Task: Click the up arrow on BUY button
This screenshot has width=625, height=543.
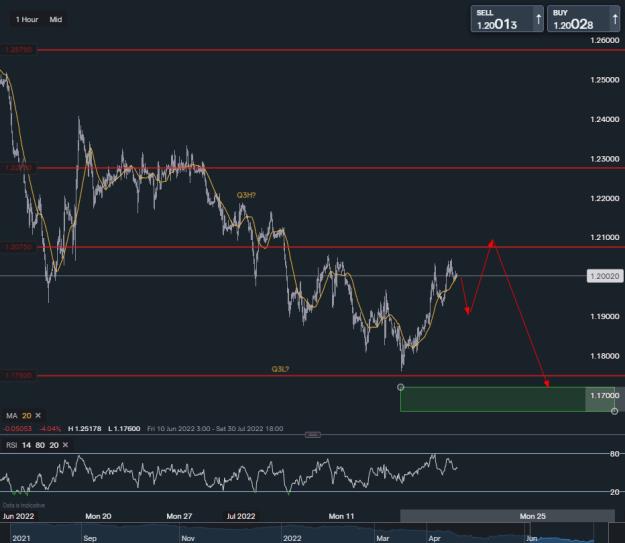Action: pyautogui.click(x=615, y=19)
